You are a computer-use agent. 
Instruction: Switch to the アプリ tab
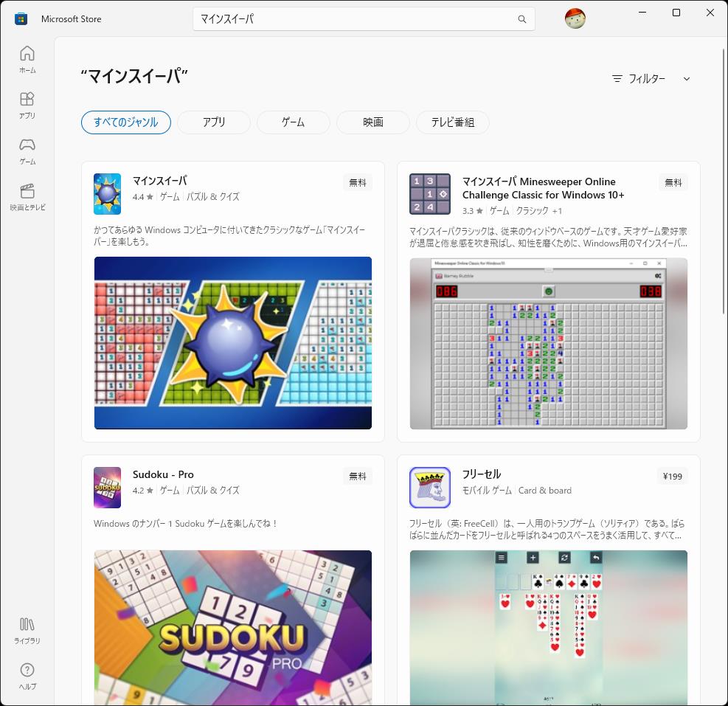tap(213, 122)
